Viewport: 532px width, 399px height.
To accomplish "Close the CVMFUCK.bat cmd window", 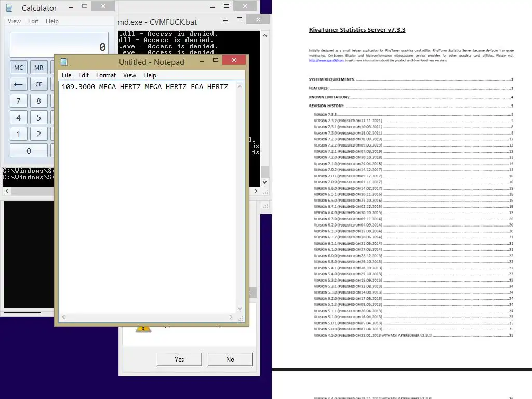I will 258,19.
